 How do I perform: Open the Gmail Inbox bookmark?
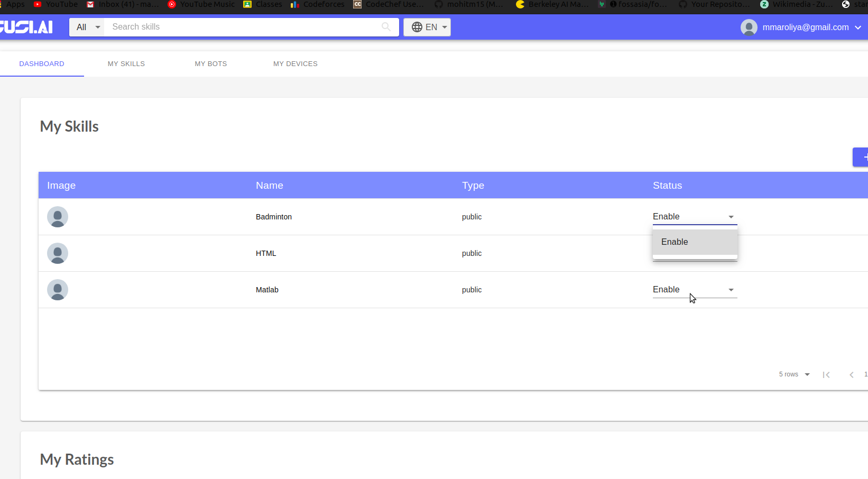[x=122, y=4]
